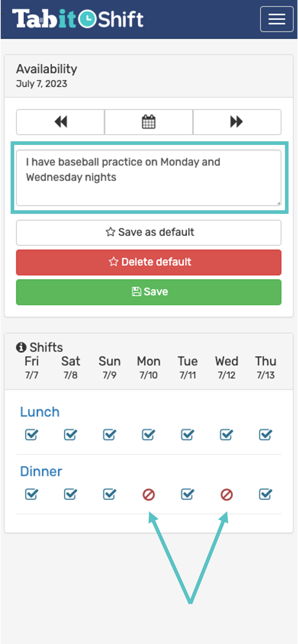Toggle Saturday 7/8 dinner availability
Viewport: 298px width, 644px height.
click(70, 495)
